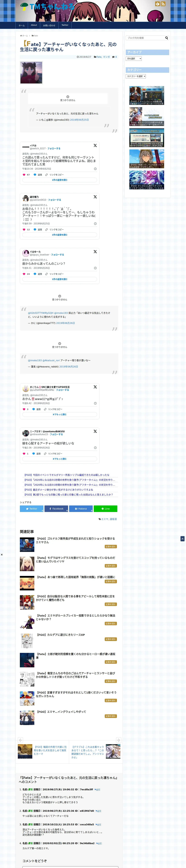Open the カテゴリーを選択 dropdown

136,77
